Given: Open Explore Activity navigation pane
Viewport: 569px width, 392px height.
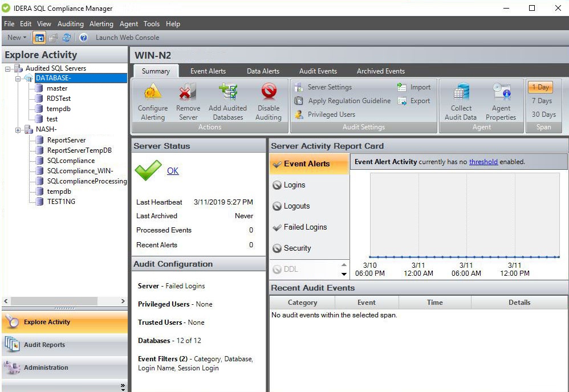Looking at the screenshot, I should (x=64, y=322).
